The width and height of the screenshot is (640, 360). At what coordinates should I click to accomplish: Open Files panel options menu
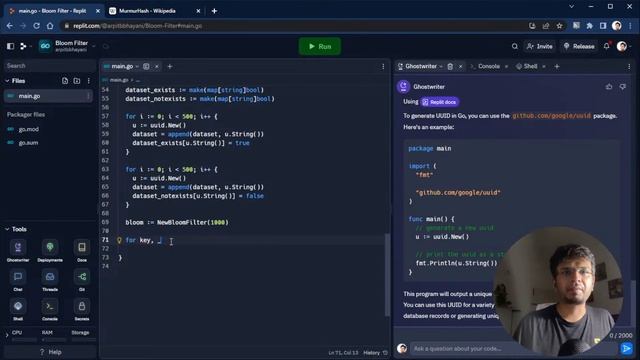[89, 81]
